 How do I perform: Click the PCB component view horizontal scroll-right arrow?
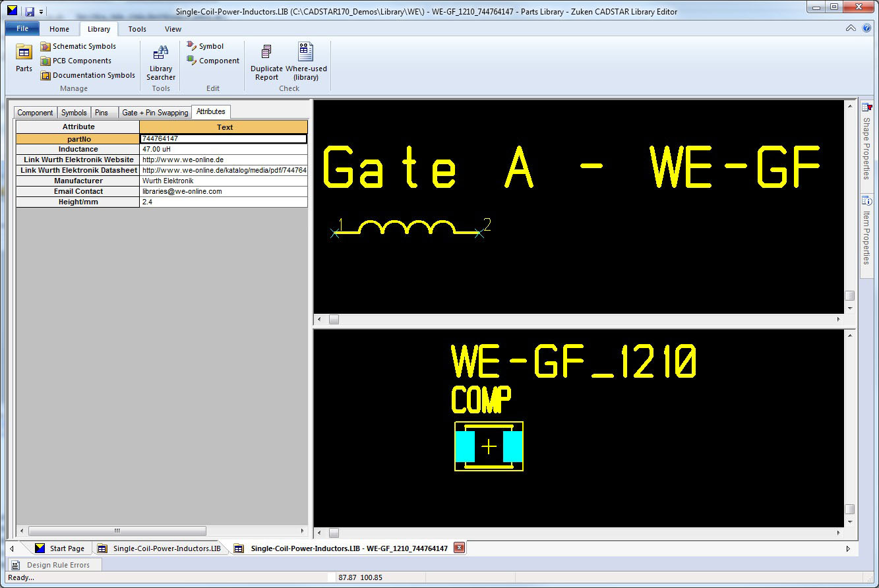click(839, 533)
